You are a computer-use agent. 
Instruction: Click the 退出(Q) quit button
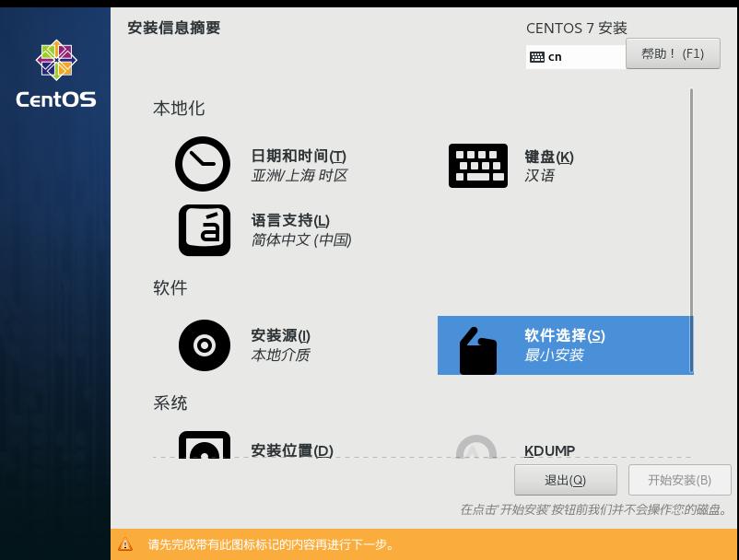click(563, 480)
